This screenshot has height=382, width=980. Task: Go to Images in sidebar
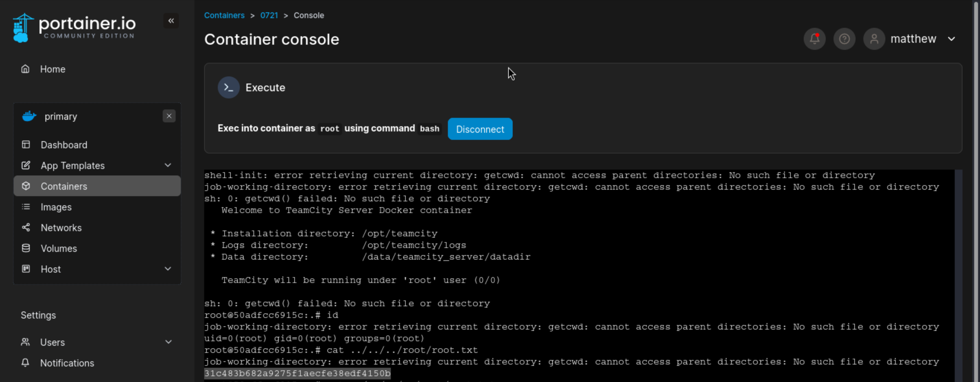click(56, 207)
